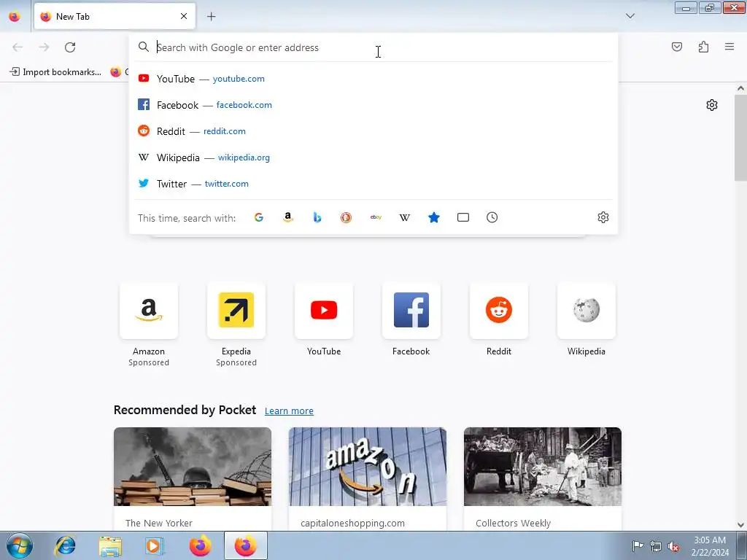Image resolution: width=747 pixels, height=560 pixels.
Task: Open a new tab with plus button
Action: tap(211, 17)
